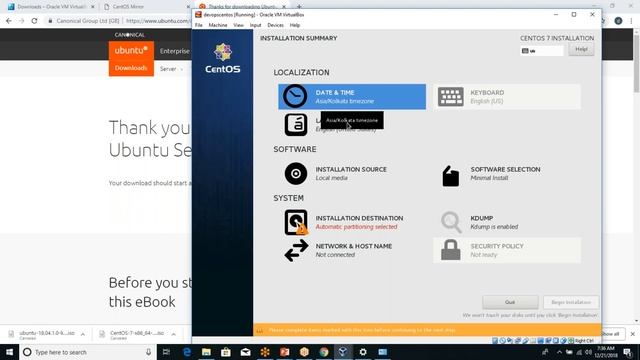Viewport: 640px width, 360px height.
Task: Open the Machine menu in VirtualBox
Action: (x=218, y=25)
